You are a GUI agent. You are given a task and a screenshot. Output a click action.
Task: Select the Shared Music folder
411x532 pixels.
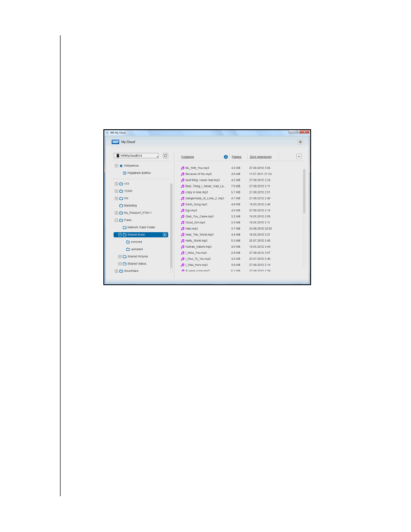click(141, 235)
